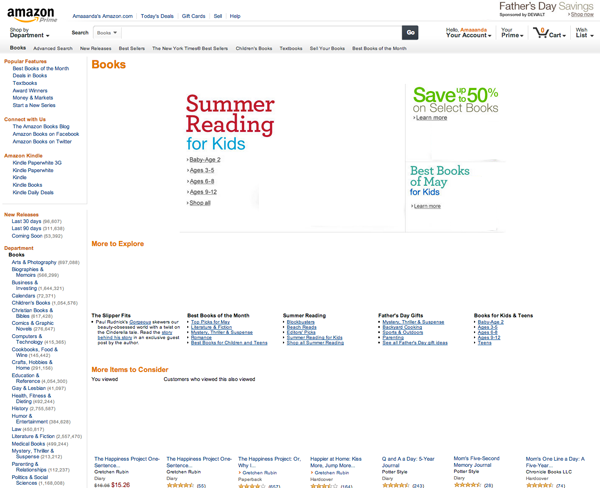600x488 pixels.
Task: Click Learn more under Best Books of May
Action: click(427, 206)
